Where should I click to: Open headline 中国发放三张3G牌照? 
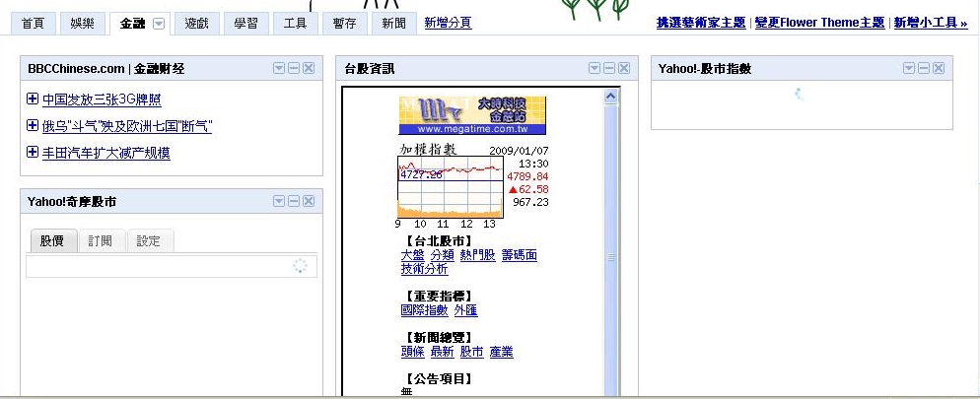pos(102,100)
